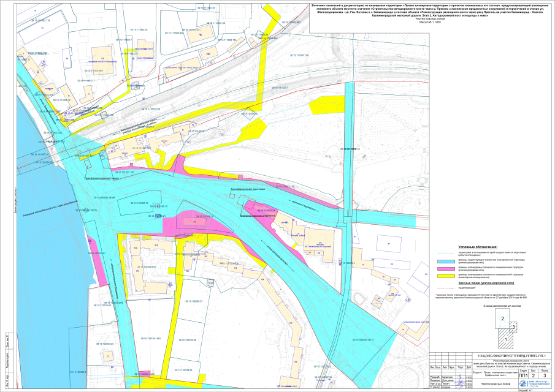
Task: Click parcel label "39:15:132328:27"
Action: click(193, 301)
